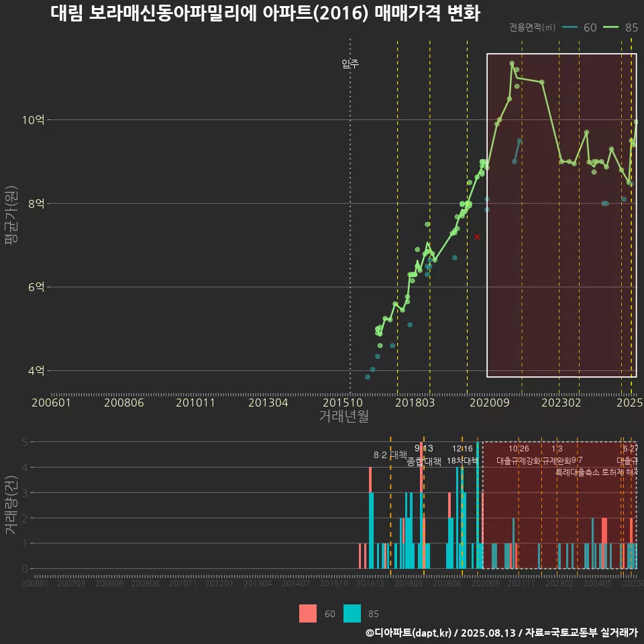Click 202405 on the volume chart axis

pos(598,583)
